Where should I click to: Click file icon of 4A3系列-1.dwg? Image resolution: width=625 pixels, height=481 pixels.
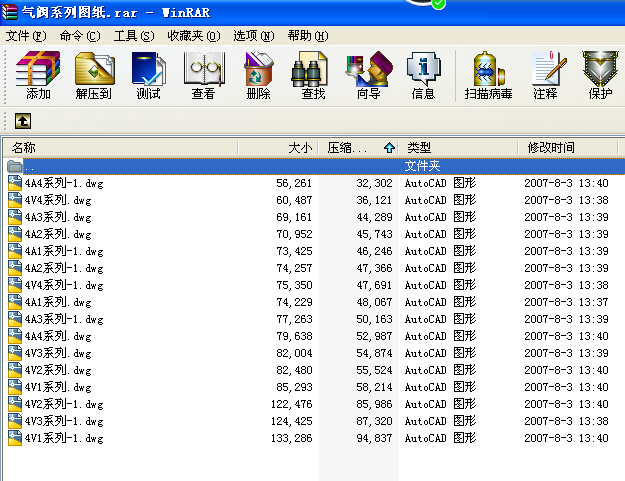(15, 319)
